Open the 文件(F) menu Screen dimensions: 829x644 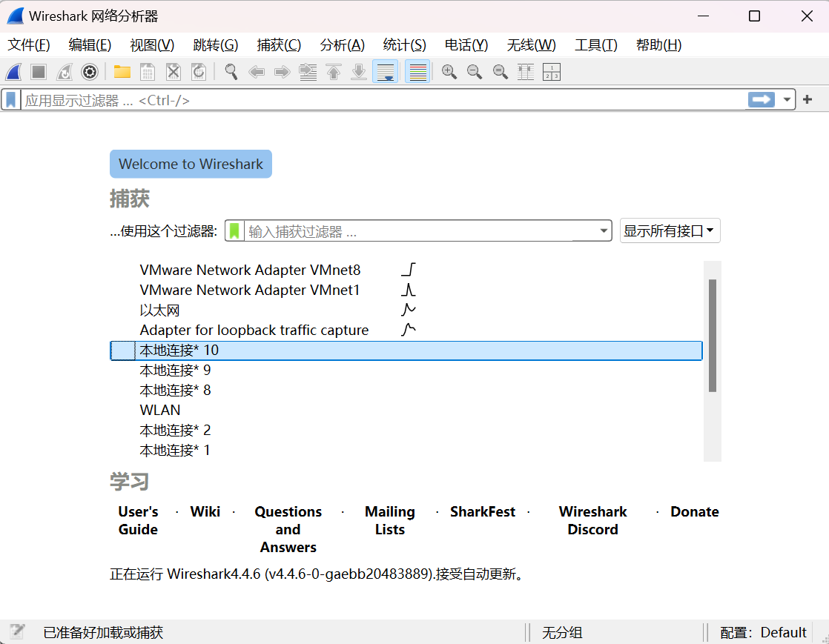[x=29, y=45]
